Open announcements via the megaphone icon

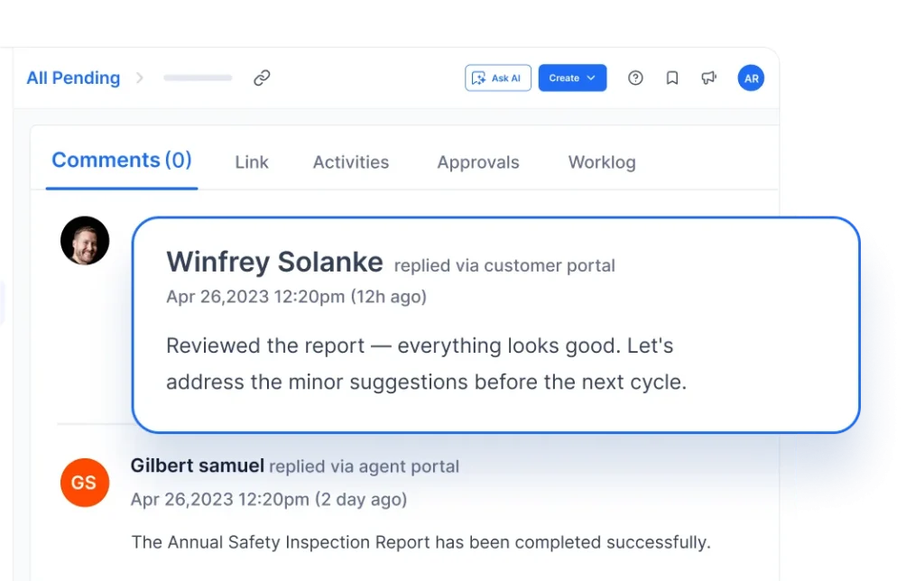tap(708, 78)
